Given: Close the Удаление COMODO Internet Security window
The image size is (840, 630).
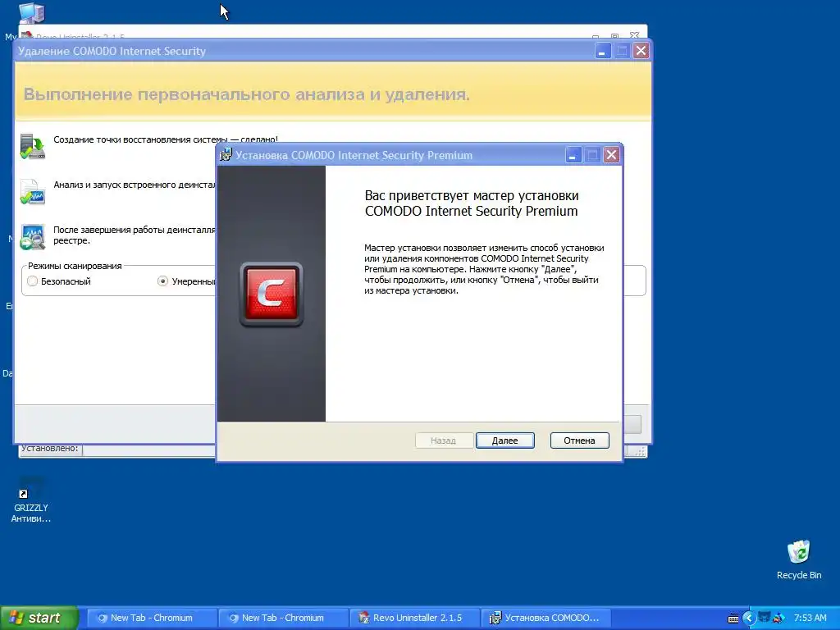Looking at the screenshot, I should (x=641, y=51).
